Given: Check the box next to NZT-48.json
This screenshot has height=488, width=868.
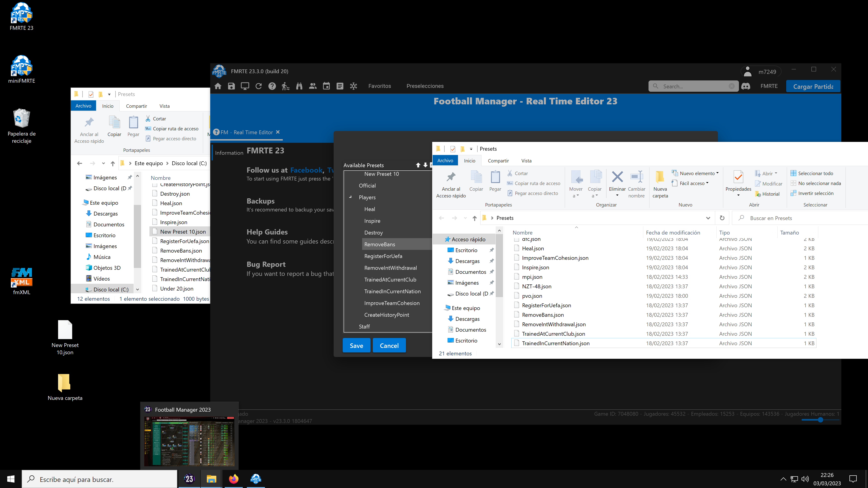Looking at the screenshot, I should click(517, 286).
